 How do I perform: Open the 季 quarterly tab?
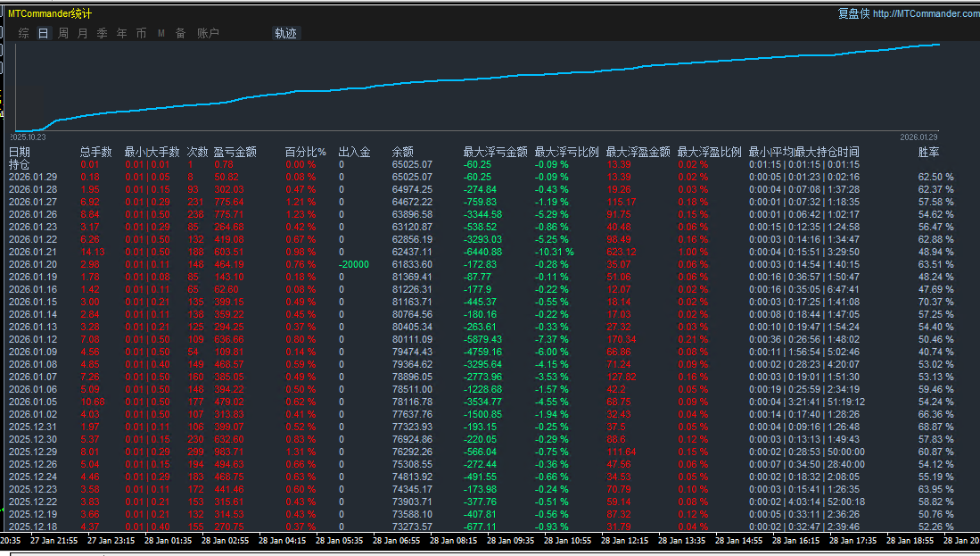[x=103, y=33]
